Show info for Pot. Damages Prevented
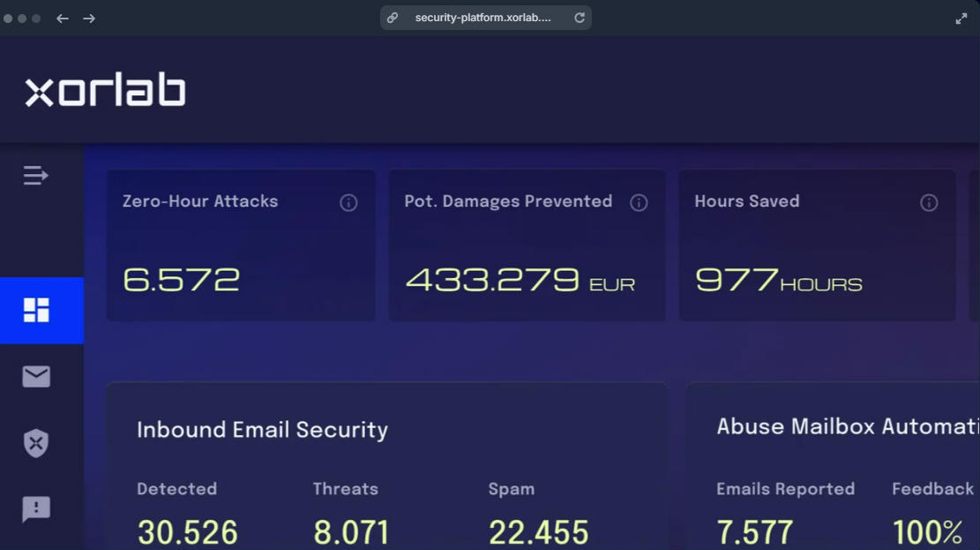The height and width of the screenshot is (550, 980). [639, 203]
